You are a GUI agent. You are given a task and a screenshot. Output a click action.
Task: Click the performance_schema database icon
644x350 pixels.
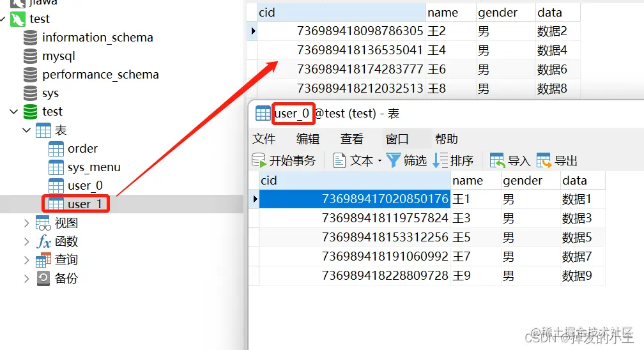coord(31,74)
